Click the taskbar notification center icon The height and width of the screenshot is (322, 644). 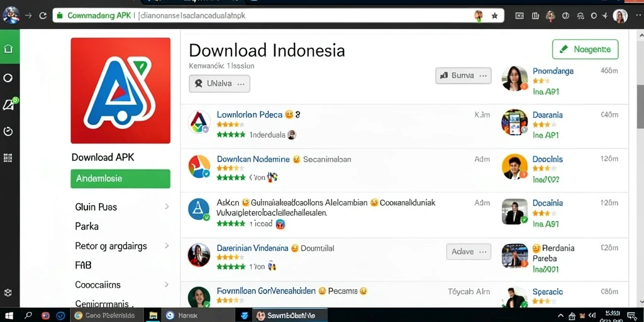(x=631, y=316)
